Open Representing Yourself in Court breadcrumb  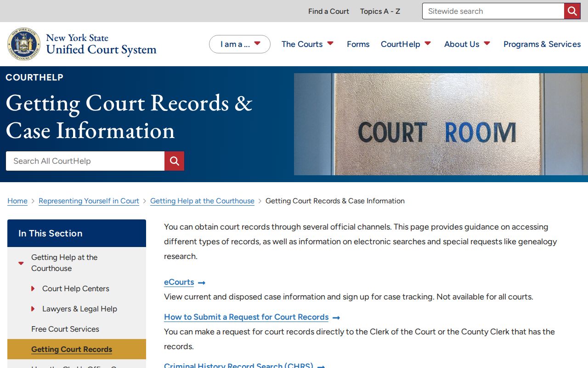[x=89, y=201]
